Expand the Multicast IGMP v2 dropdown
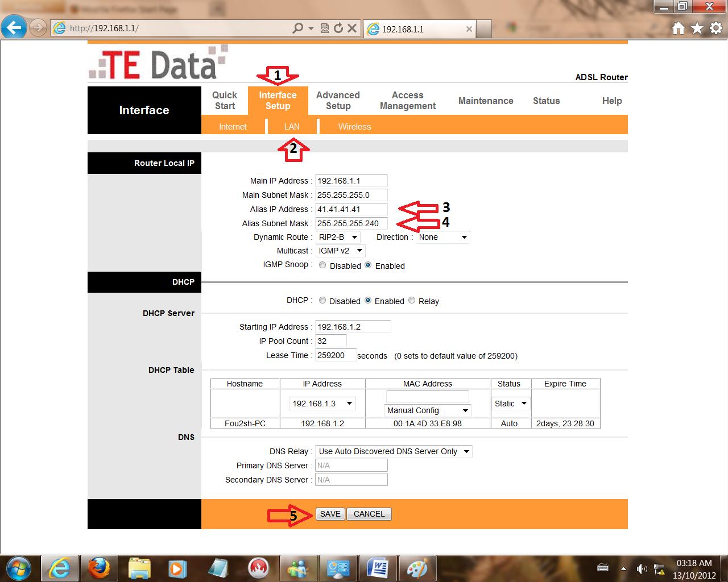Viewport: 728px width, 582px height. 359,251
